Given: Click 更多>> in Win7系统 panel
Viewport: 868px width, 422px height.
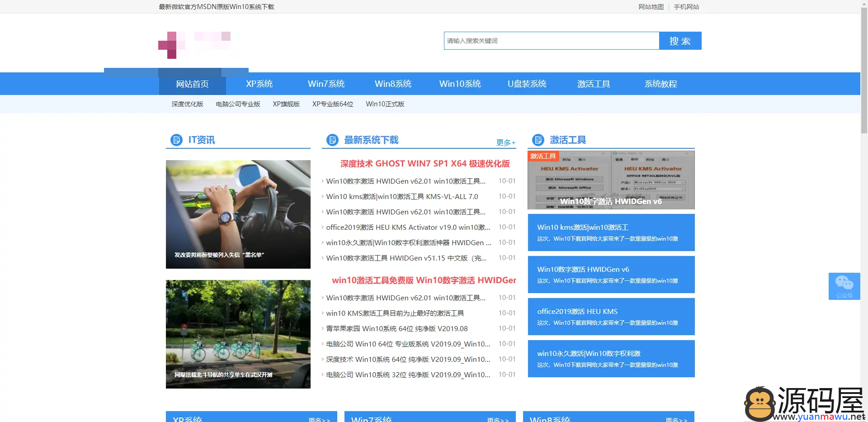Looking at the screenshot, I should (x=498, y=420).
